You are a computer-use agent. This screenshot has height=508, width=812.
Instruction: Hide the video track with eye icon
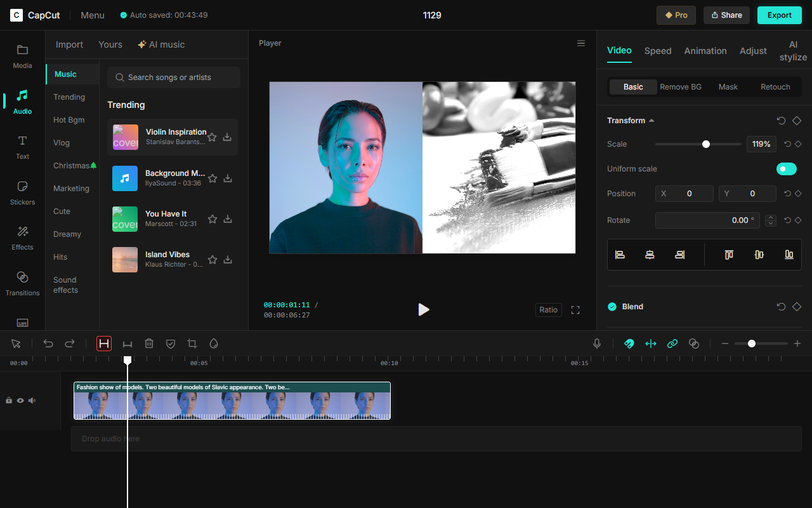click(x=20, y=401)
